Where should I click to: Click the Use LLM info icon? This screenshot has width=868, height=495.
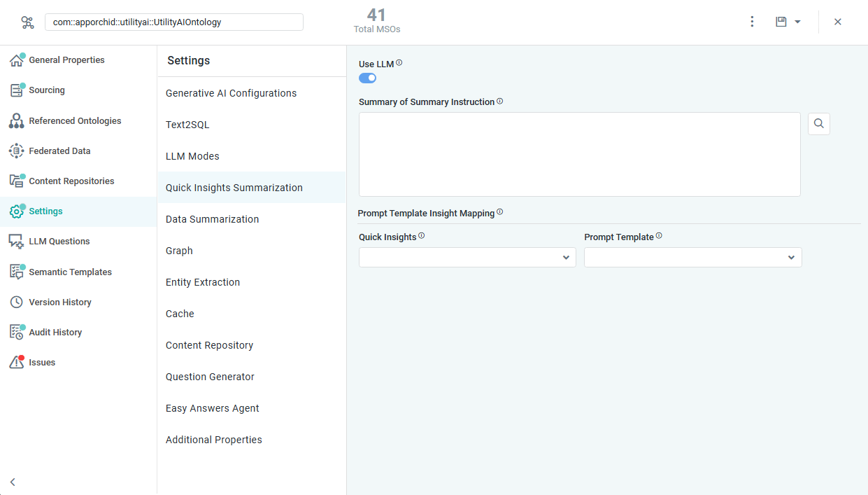(399, 63)
